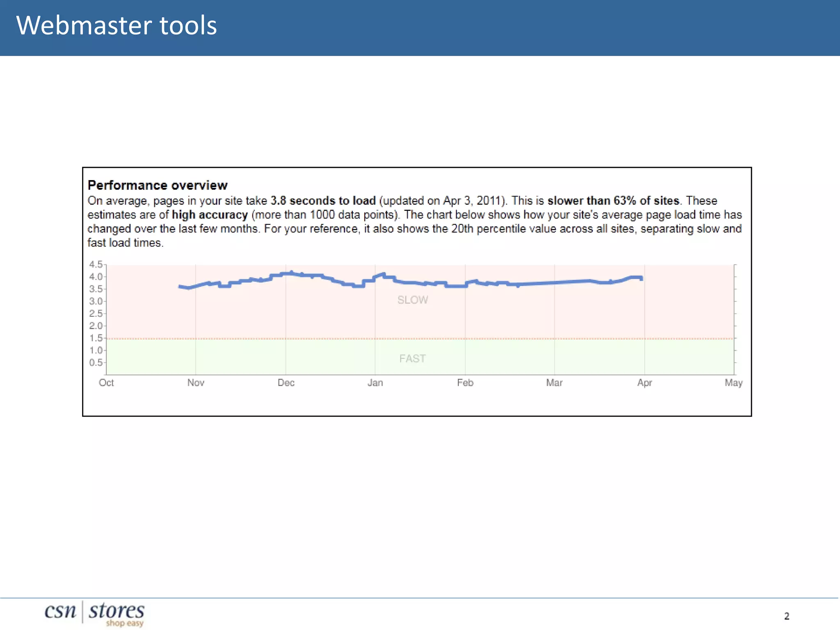Click the '3.5' y-axis value
This screenshot has width=840, height=630.
[96, 289]
